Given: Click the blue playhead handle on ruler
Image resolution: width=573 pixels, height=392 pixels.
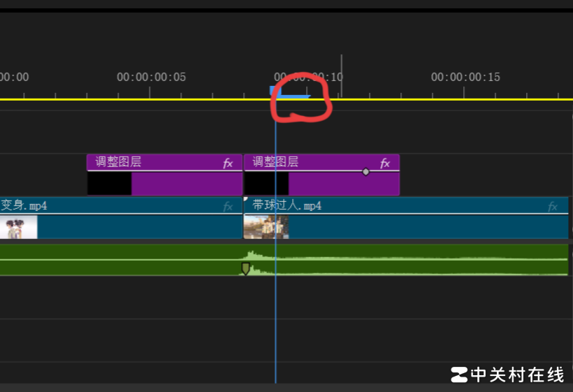Looking at the screenshot, I should click(x=275, y=90).
